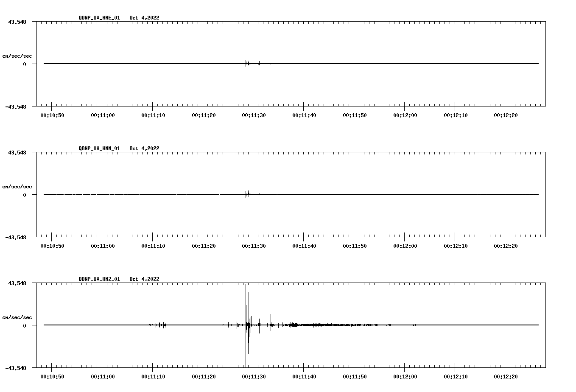Select the QDNP_UW_HNE_01 channel title

[x=99, y=18]
